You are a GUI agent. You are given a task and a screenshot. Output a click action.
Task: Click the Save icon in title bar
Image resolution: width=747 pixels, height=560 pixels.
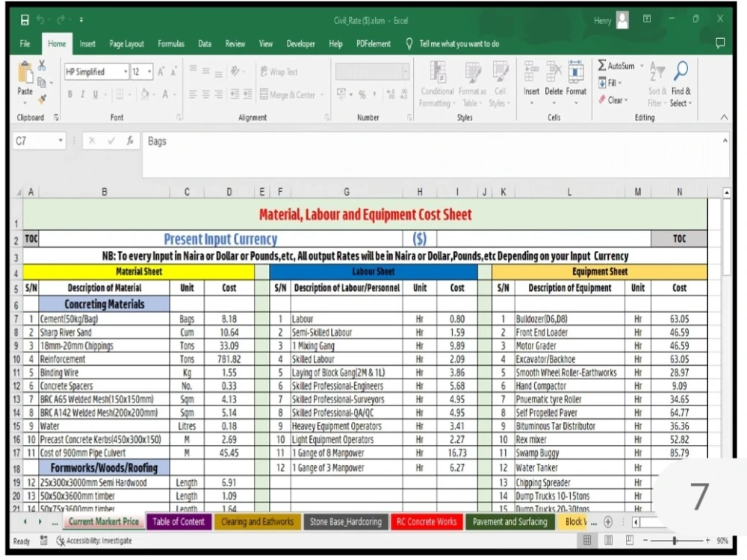pos(25,20)
